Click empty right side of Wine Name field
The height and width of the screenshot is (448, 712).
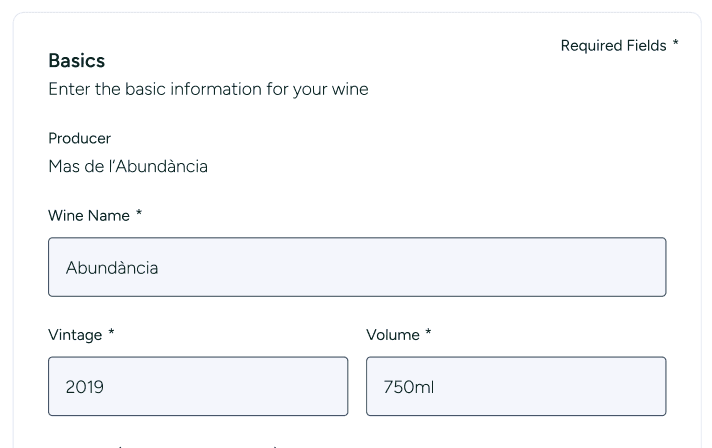[x=560, y=267]
